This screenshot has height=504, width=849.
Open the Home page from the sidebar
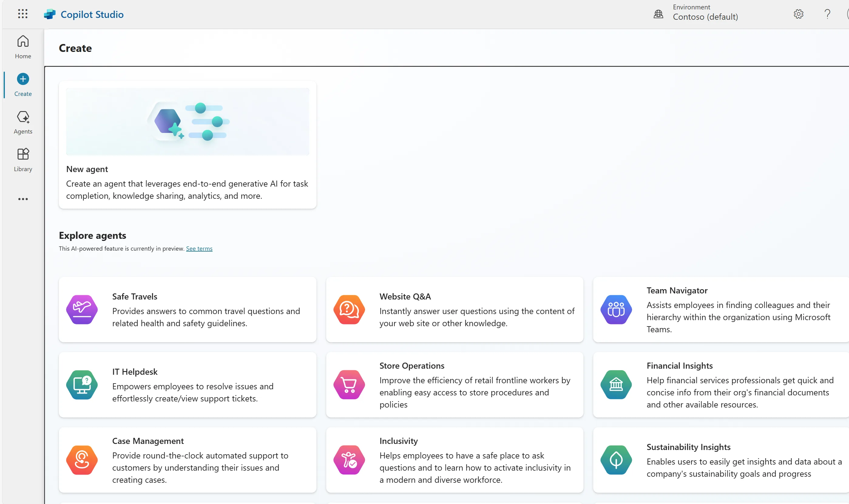point(22,46)
